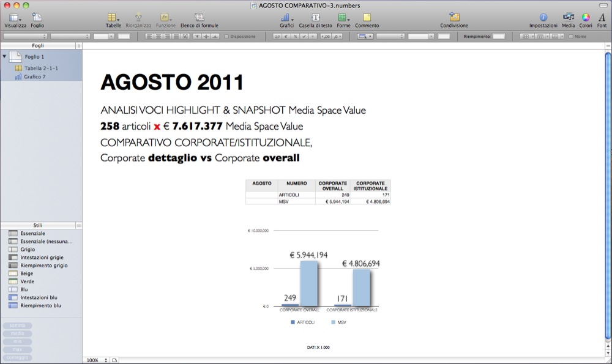This screenshot has width=612, height=364.
Task: Add a new Foglio sheet
Action: tap(37, 18)
